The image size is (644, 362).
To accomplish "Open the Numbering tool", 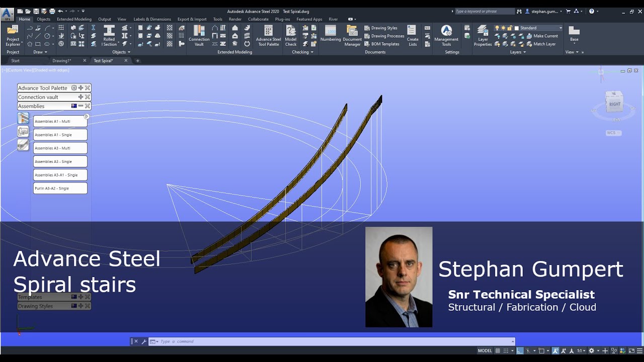I will click(x=331, y=34).
